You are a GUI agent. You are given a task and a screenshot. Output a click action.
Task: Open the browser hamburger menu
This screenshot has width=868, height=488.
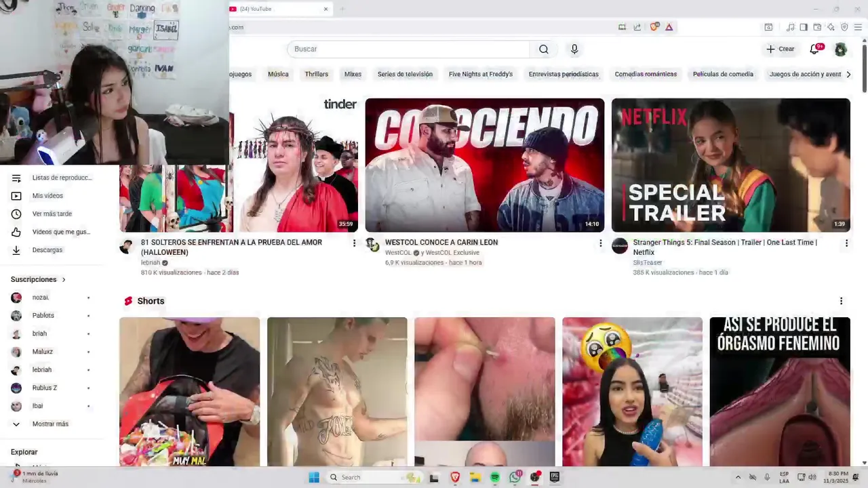pos(858,27)
